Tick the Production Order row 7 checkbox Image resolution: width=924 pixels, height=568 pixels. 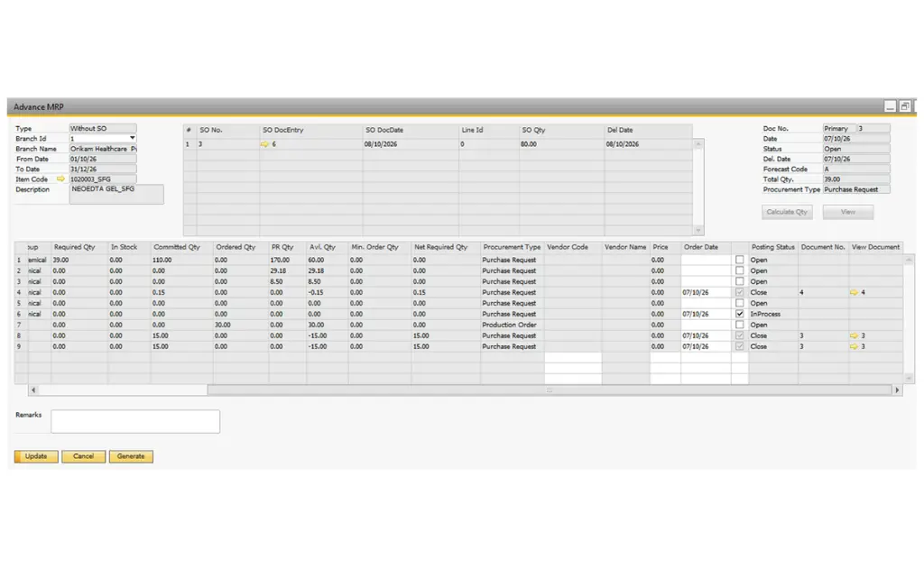(x=740, y=325)
